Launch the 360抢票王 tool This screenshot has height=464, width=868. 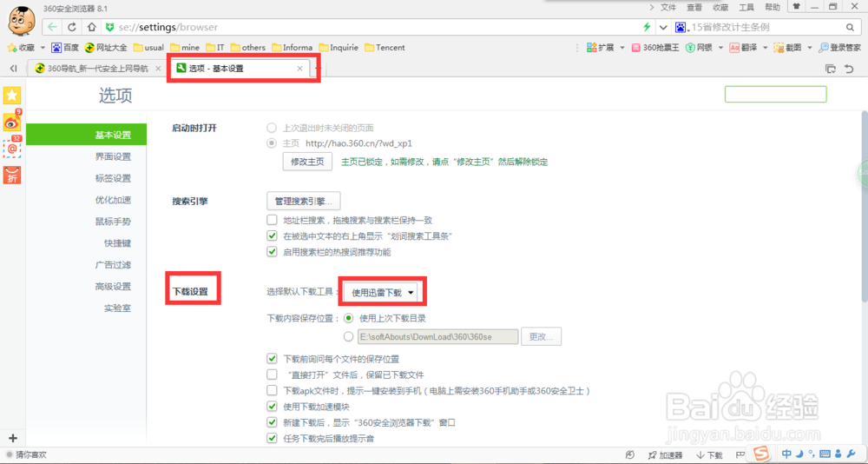pos(654,48)
